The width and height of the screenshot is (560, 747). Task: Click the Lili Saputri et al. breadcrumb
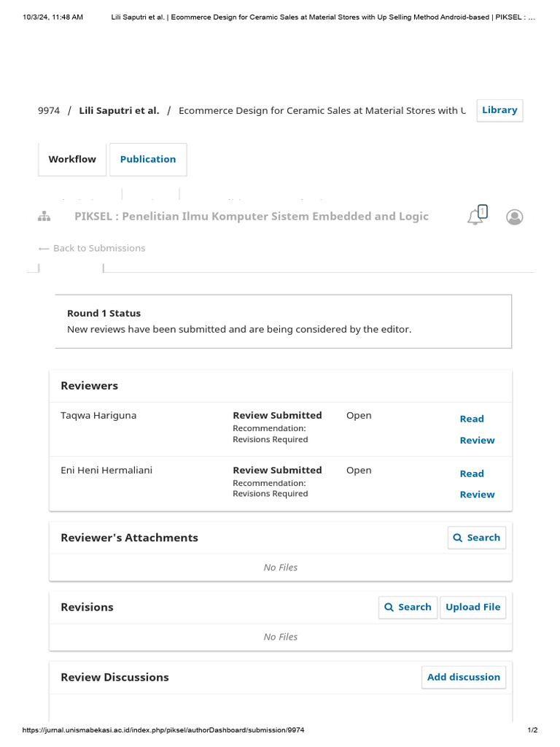point(119,111)
